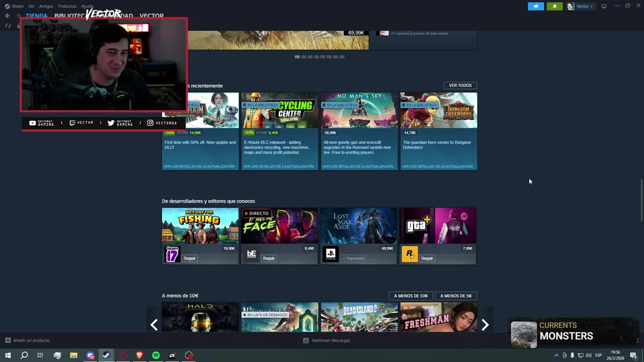This screenshot has width=644, height=362.
Task: Open the Recycling Center Simulator update card
Action: point(280,131)
